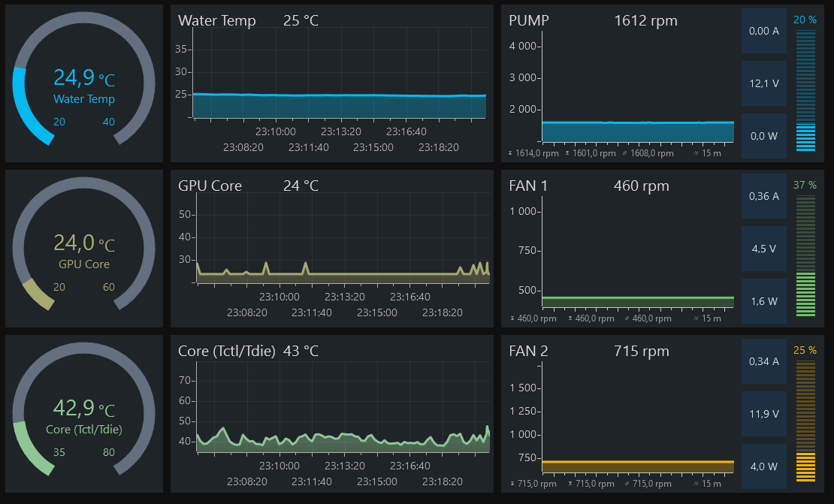Click the Water Temp chart title
The image size is (834, 504).
(217, 20)
